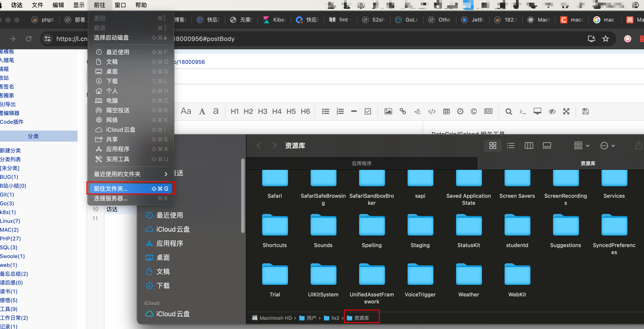Open the Recent Folders submenu arrow
This screenshot has height=329, width=644.
point(166,174)
